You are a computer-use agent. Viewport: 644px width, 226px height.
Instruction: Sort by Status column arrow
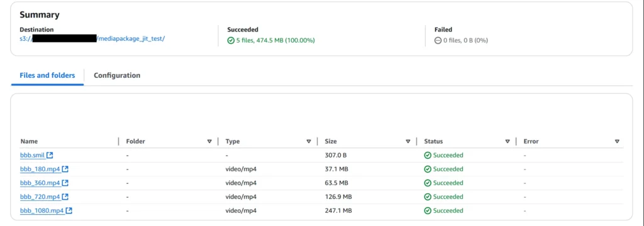click(508, 141)
